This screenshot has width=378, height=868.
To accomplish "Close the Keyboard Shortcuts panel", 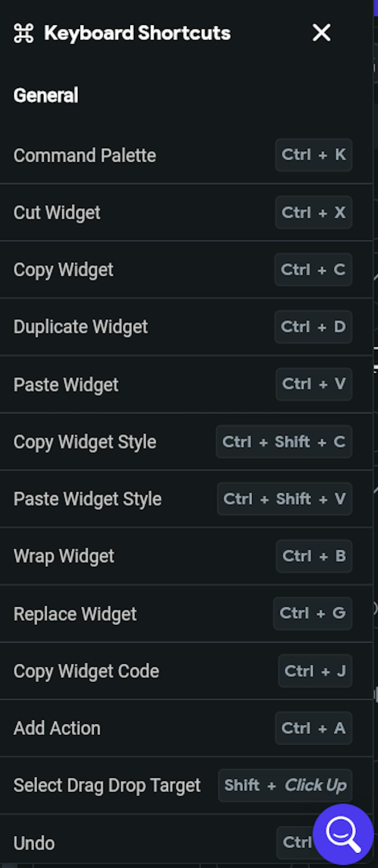I will pyautogui.click(x=321, y=33).
